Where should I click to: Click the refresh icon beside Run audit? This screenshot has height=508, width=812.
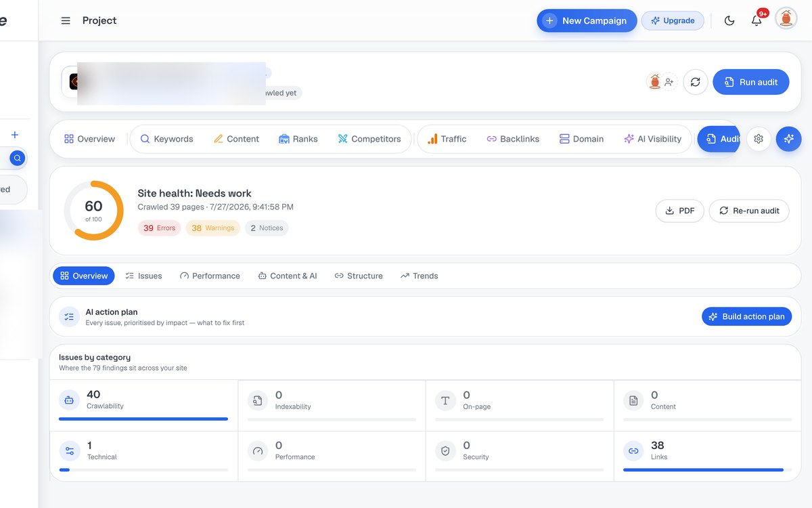[x=695, y=82]
